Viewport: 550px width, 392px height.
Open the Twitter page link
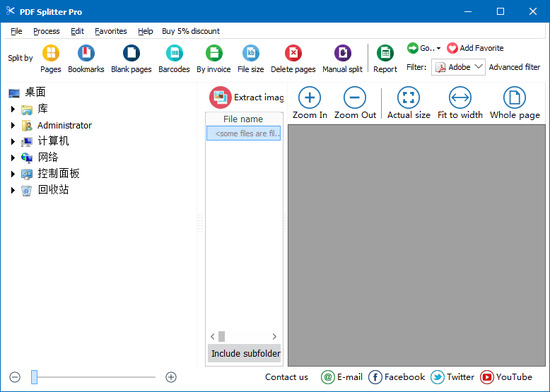(452, 377)
